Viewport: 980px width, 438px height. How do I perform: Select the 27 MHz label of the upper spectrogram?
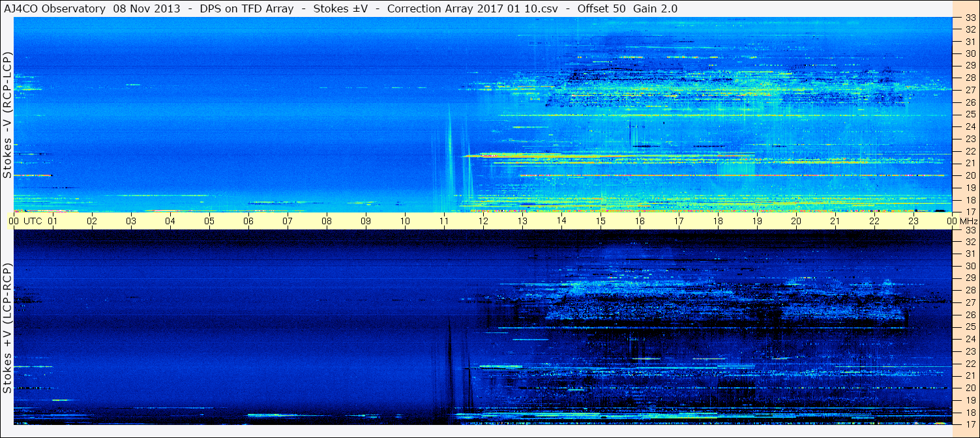click(x=970, y=91)
